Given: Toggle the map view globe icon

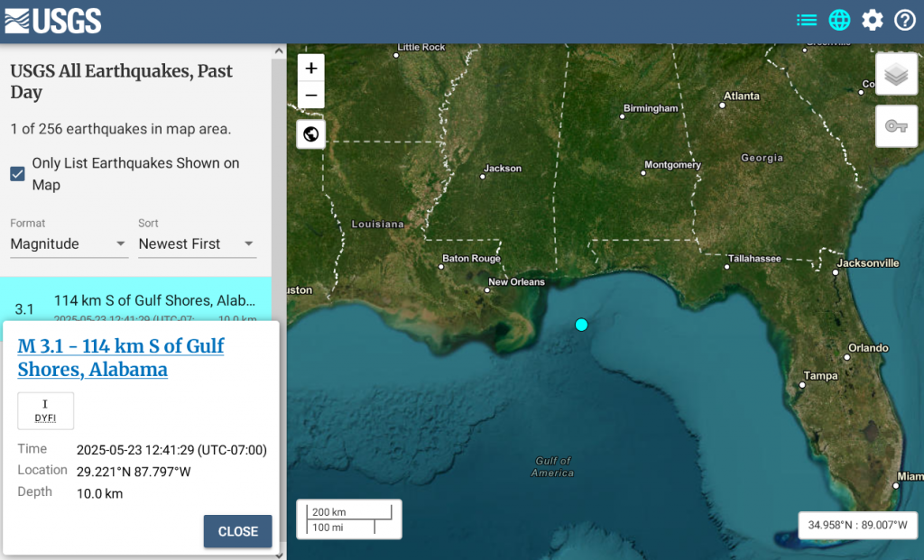Looking at the screenshot, I should 839,21.
